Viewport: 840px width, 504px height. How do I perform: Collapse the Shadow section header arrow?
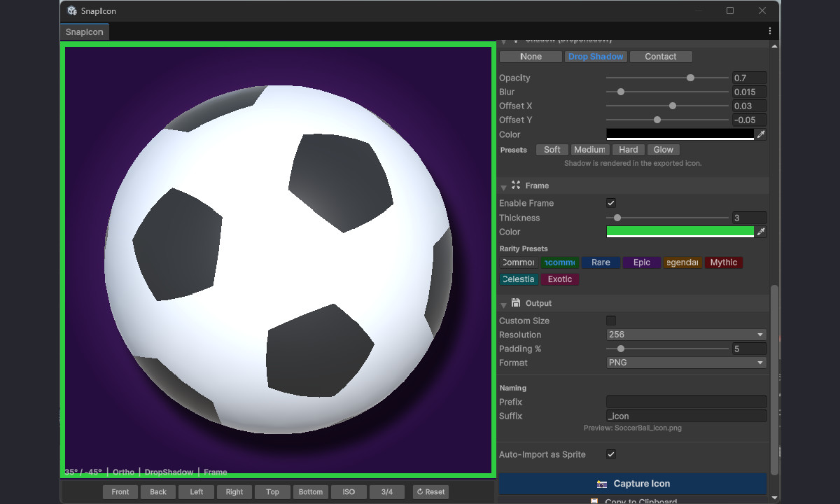[504, 42]
